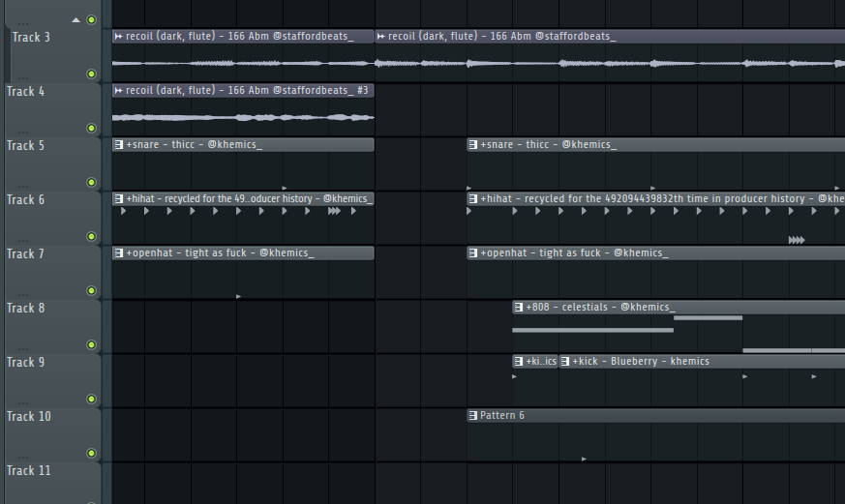Select second +openhat clip title

tap(574, 252)
